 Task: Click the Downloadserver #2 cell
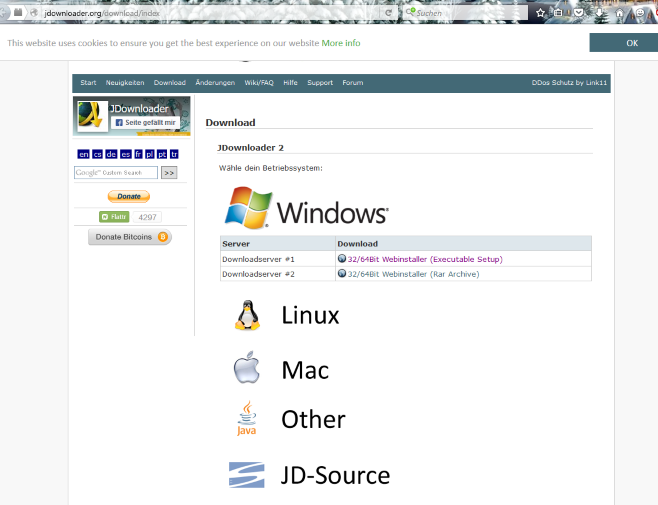click(278, 274)
